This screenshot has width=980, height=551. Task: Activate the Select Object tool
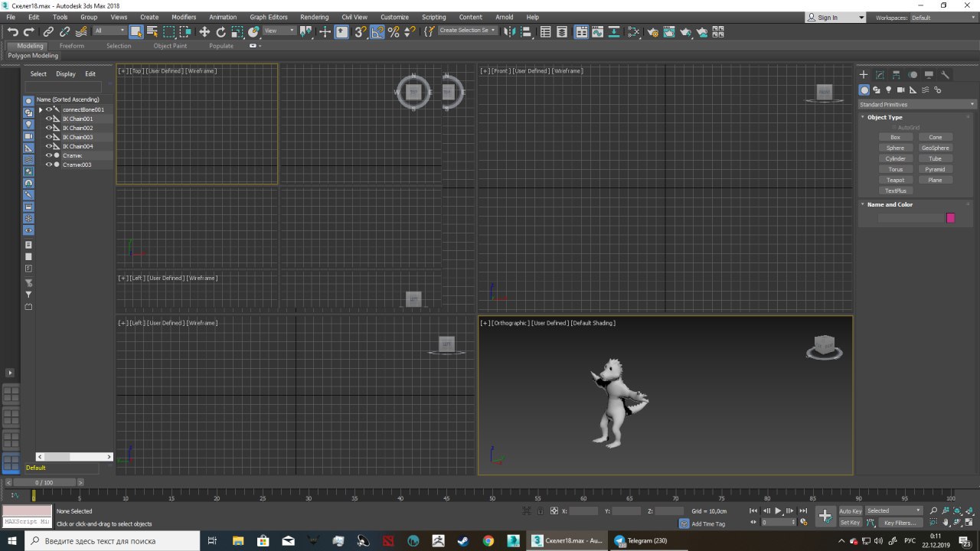[136, 31]
